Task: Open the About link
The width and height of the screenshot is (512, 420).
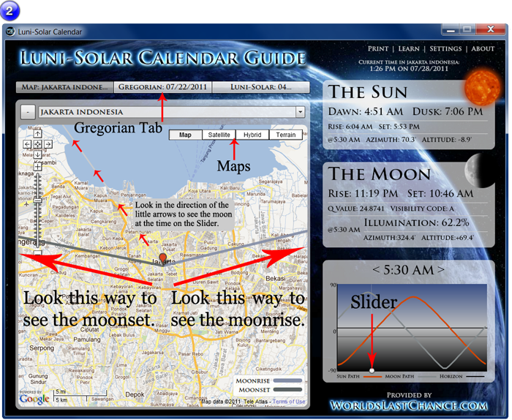Action: [x=483, y=49]
